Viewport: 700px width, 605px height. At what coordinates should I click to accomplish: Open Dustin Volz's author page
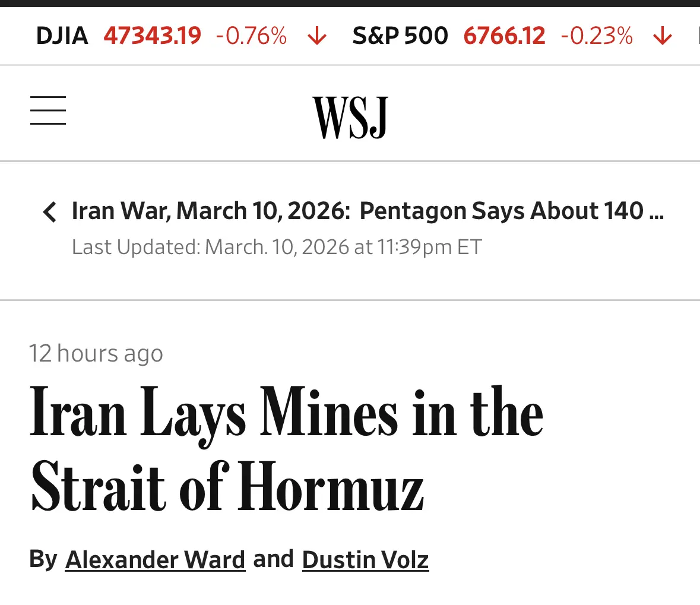coord(365,560)
